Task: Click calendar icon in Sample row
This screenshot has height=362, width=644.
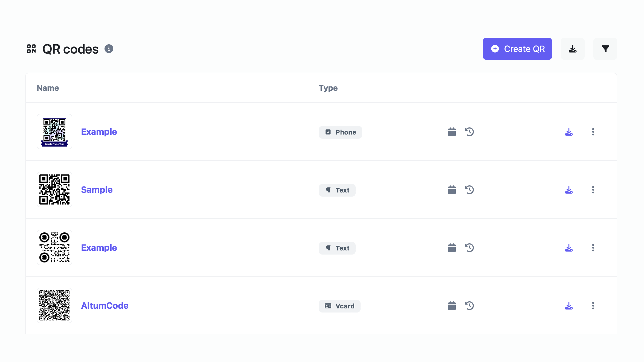Action: 452,190
